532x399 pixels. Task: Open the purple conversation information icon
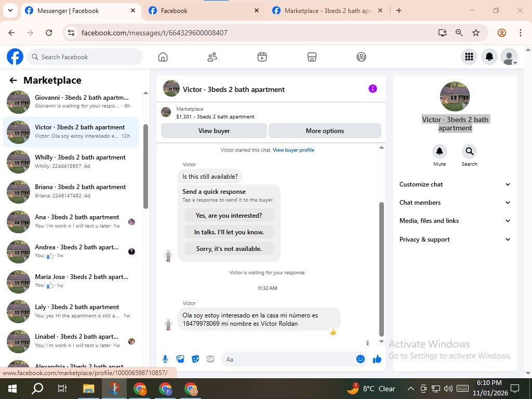tap(373, 88)
